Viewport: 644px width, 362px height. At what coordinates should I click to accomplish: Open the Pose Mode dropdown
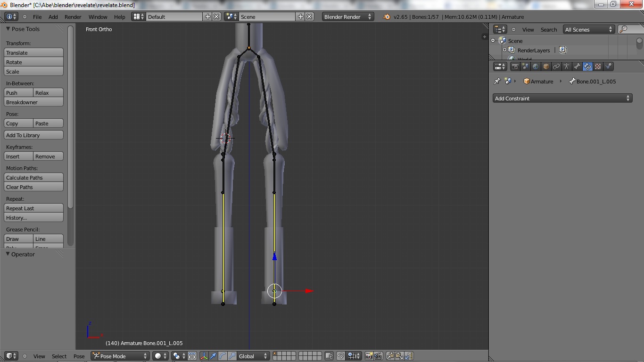pyautogui.click(x=120, y=356)
